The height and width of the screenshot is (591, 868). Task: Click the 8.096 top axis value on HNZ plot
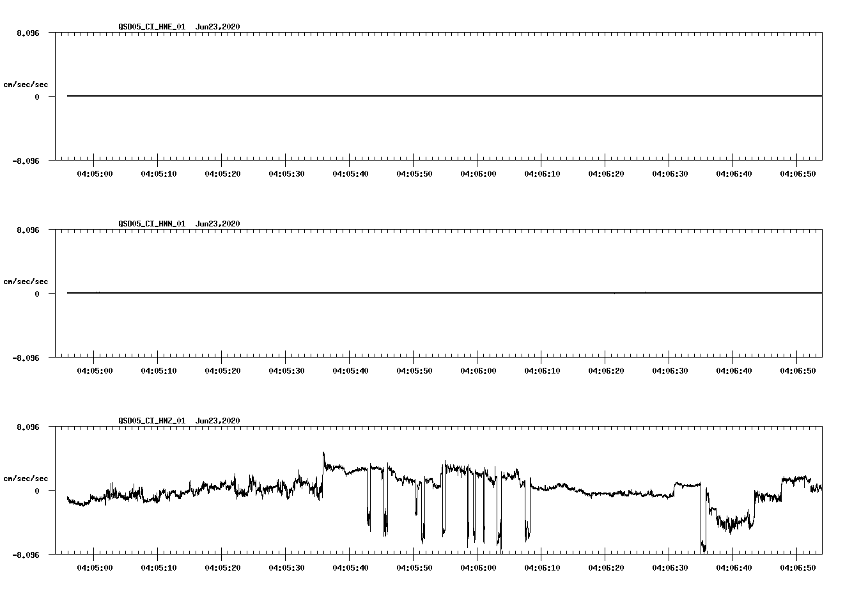point(27,427)
